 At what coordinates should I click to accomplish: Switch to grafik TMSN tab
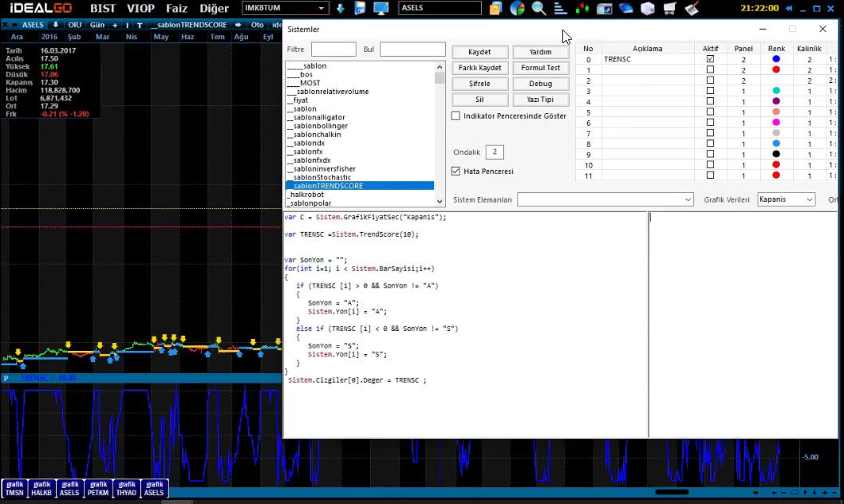pos(14,488)
